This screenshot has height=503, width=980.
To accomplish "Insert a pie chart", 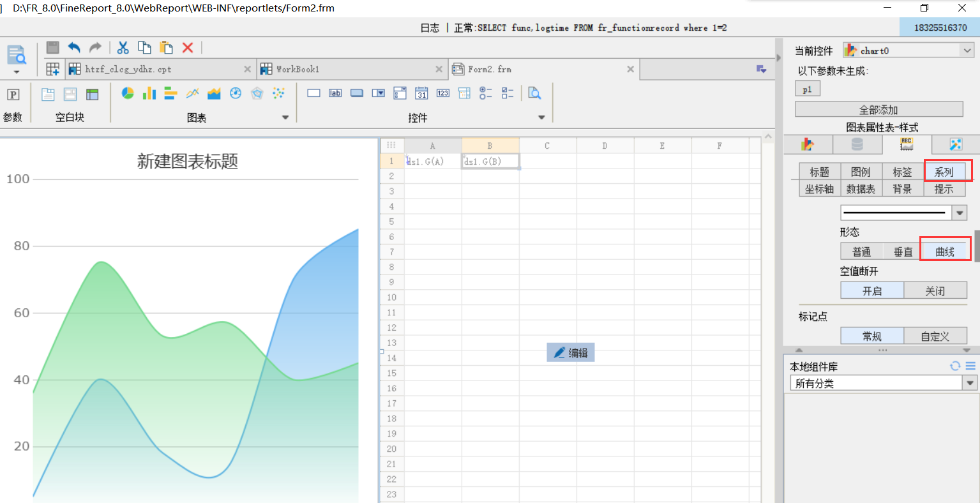I will click(128, 93).
